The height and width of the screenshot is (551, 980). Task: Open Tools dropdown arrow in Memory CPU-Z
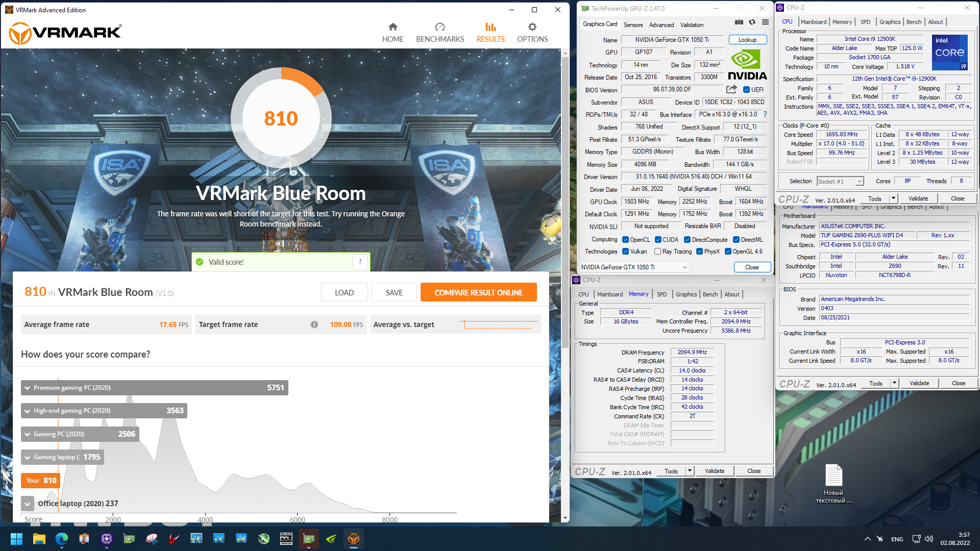pos(690,471)
